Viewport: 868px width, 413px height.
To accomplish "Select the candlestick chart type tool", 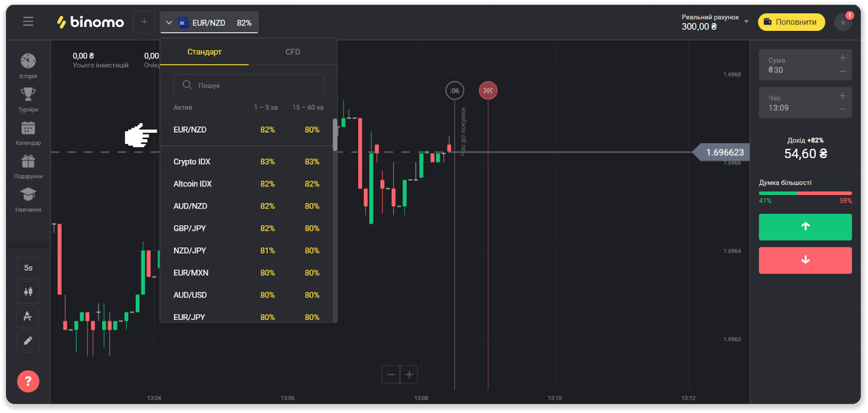I will coord(28,292).
